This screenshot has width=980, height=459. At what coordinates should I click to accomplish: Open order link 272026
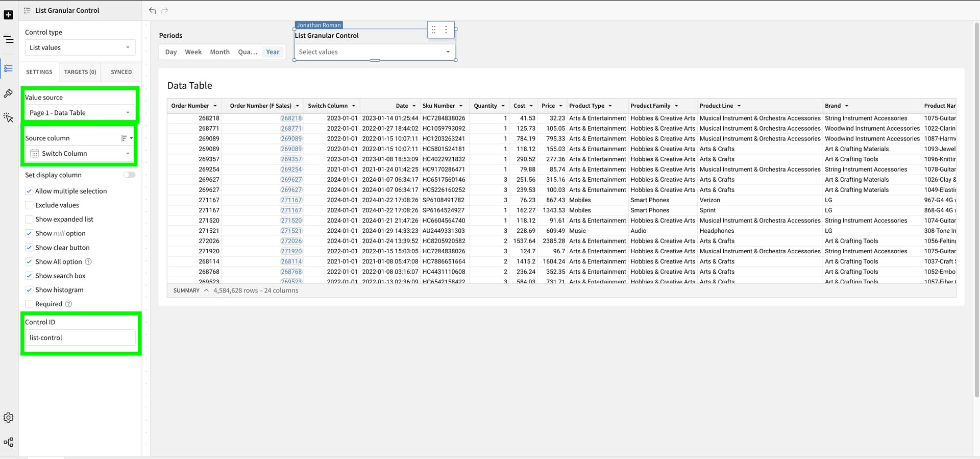coord(291,241)
